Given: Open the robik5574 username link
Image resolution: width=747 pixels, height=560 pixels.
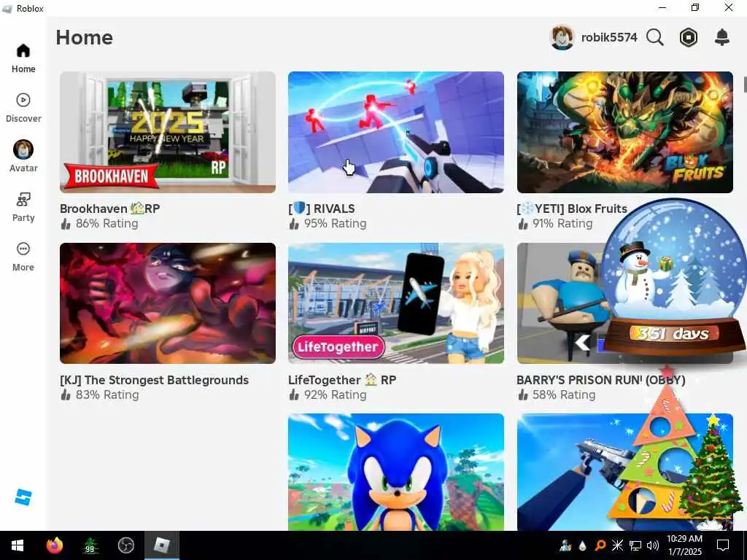Looking at the screenshot, I should pos(609,37).
